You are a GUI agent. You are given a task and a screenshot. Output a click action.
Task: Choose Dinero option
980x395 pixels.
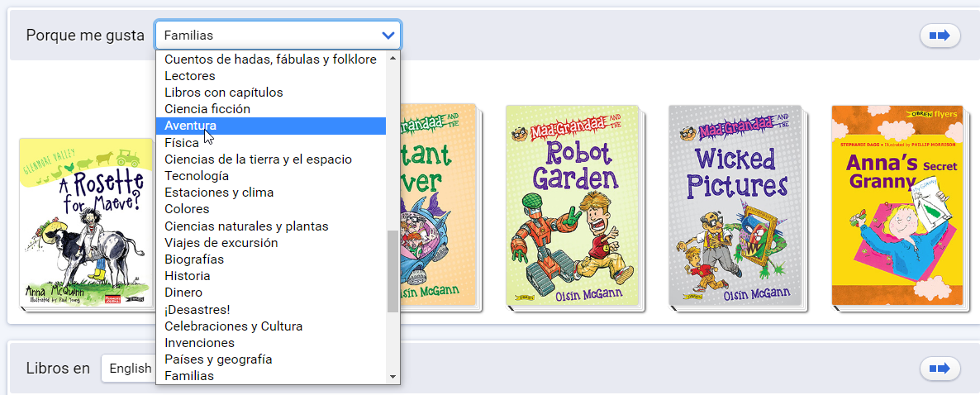pyautogui.click(x=271, y=293)
